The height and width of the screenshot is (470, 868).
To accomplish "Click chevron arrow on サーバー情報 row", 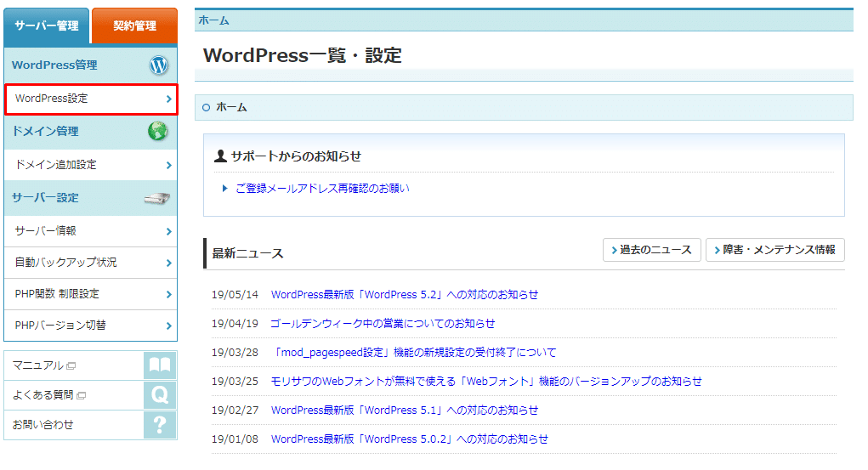I will (169, 231).
